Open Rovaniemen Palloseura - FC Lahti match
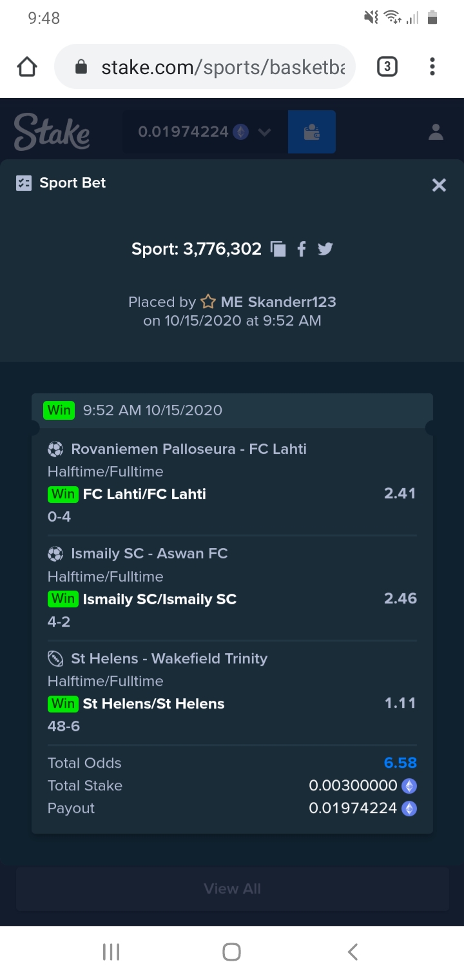This screenshot has width=464, height=980. click(x=189, y=449)
